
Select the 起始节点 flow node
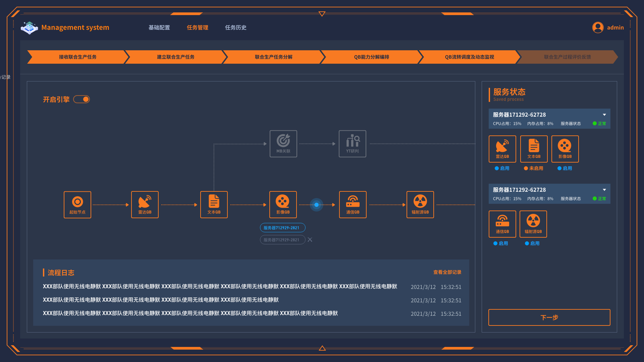[77, 205]
